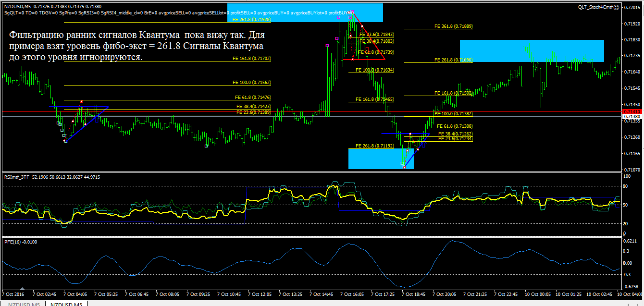
Task: Select the FE 23.6 (0.71389) label
Action: coord(254,112)
